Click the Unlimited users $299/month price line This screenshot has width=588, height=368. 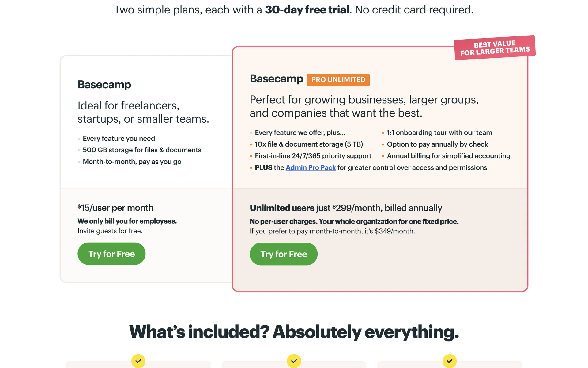[346, 208]
